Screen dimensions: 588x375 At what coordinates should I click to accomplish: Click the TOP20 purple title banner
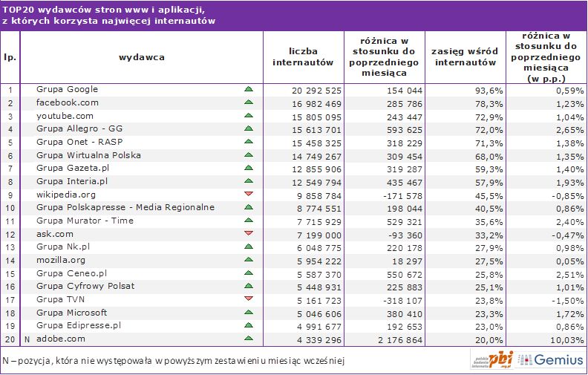pos(294,16)
